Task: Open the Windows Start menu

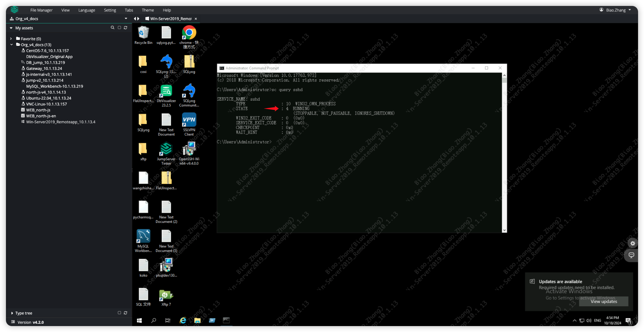Action: click(x=139, y=320)
